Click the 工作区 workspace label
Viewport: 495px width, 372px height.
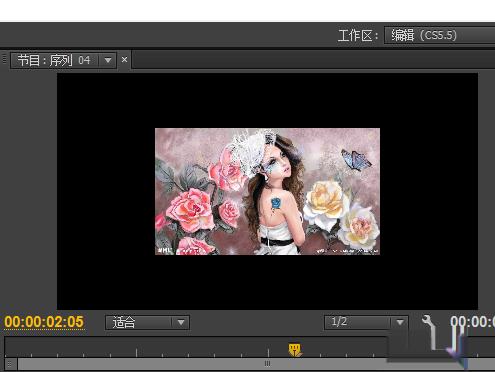coord(358,35)
